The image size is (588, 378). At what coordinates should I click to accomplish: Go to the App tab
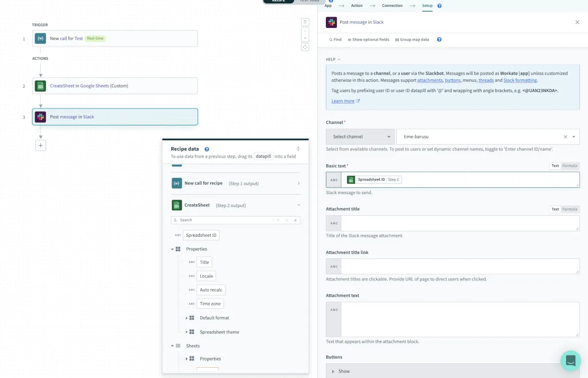pyautogui.click(x=328, y=6)
